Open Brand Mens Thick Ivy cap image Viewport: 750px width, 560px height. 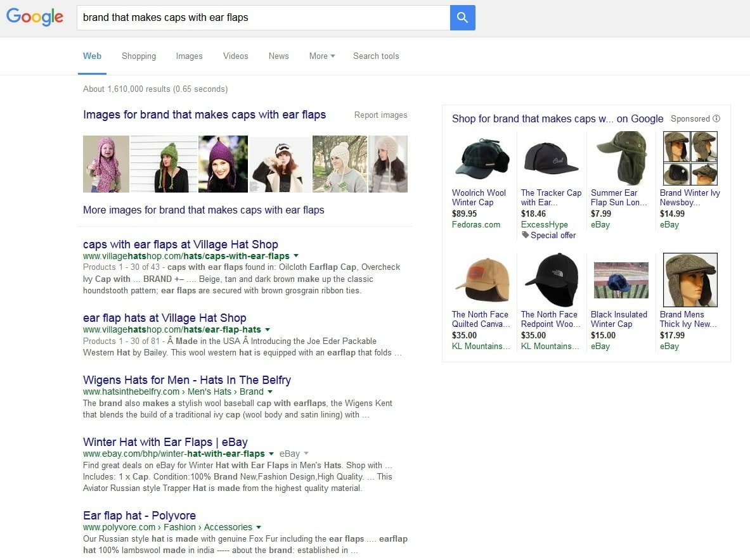tap(690, 280)
